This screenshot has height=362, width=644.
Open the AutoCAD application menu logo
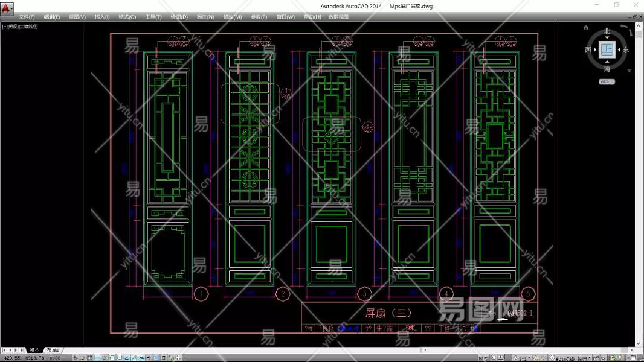tap(7, 8)
